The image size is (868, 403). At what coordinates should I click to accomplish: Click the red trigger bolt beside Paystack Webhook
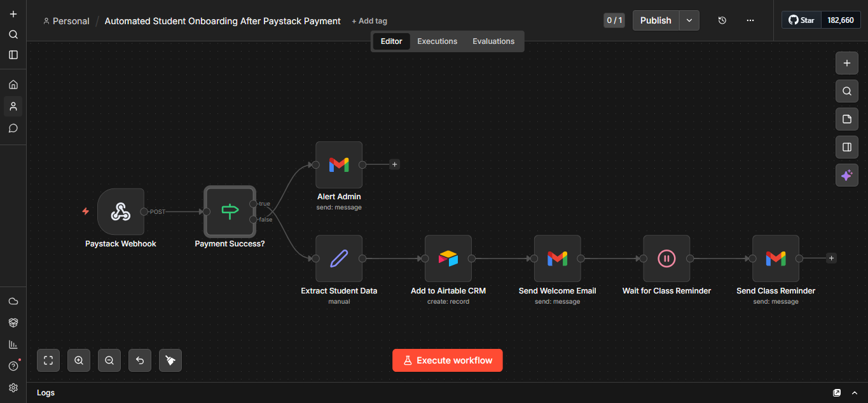86,211
